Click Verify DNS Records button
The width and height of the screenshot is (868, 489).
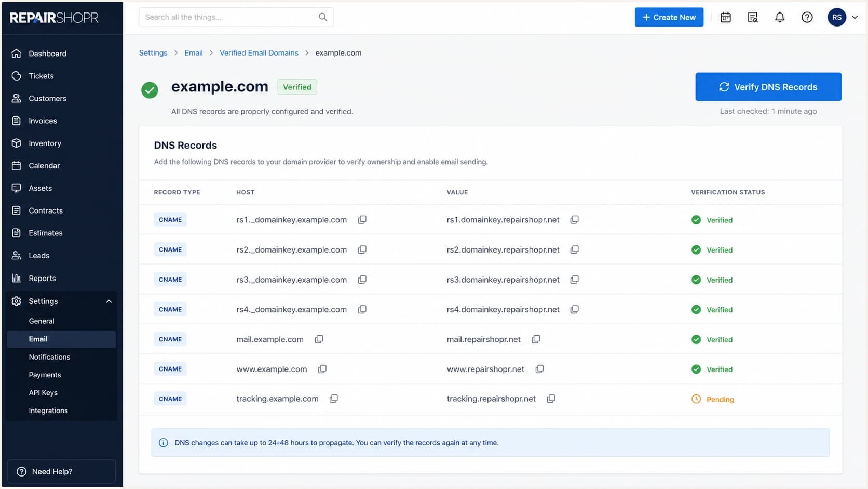click(768, 87)
